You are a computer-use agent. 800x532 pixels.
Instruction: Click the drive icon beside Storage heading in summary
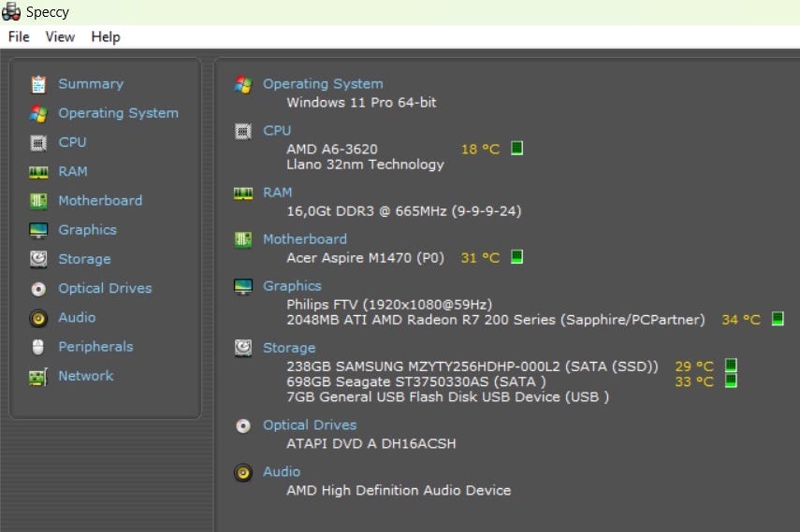click(x=243, y=348)
